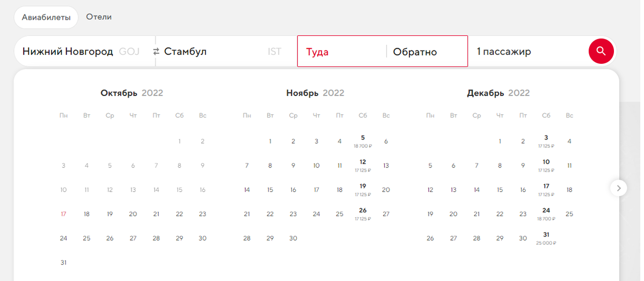The image size is (644, 281).
Task: Click the Ноябрь 2022 month heading
Action: coord(315,93)
